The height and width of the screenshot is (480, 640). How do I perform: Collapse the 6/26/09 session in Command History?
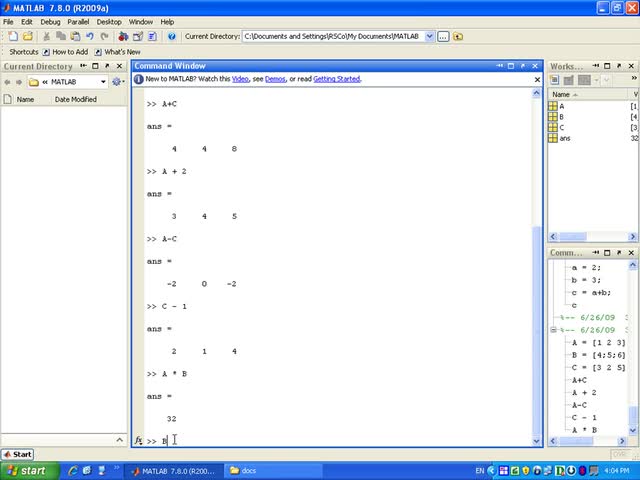(x=553, y=329)
